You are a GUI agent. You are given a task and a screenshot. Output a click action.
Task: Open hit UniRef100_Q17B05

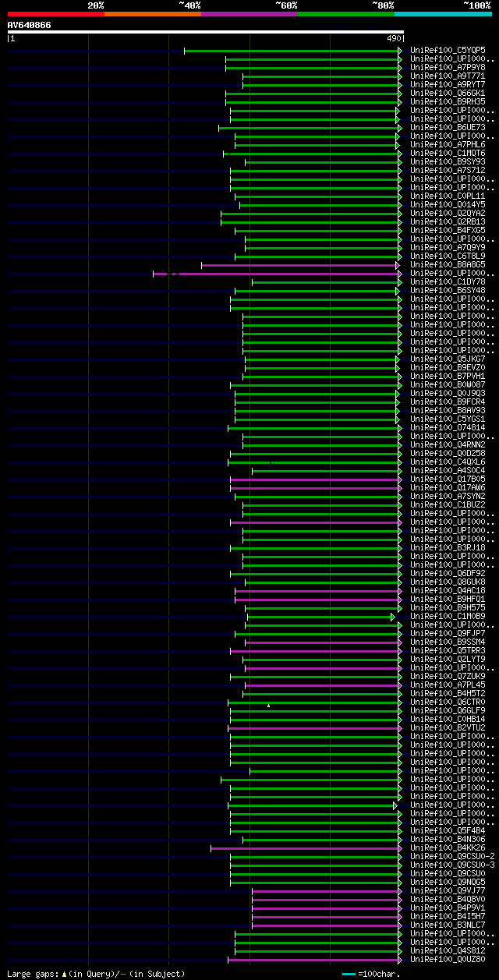click(x=448, y=479)
